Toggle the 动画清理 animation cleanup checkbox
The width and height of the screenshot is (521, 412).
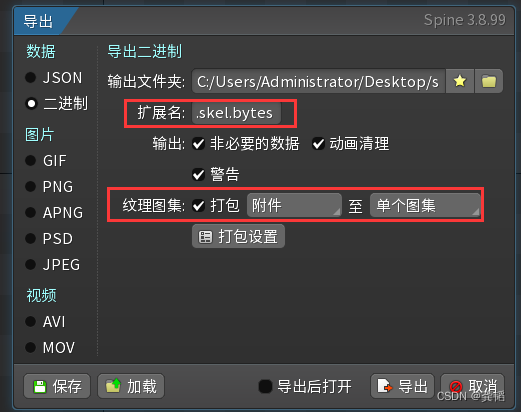[x=318, y=144]
